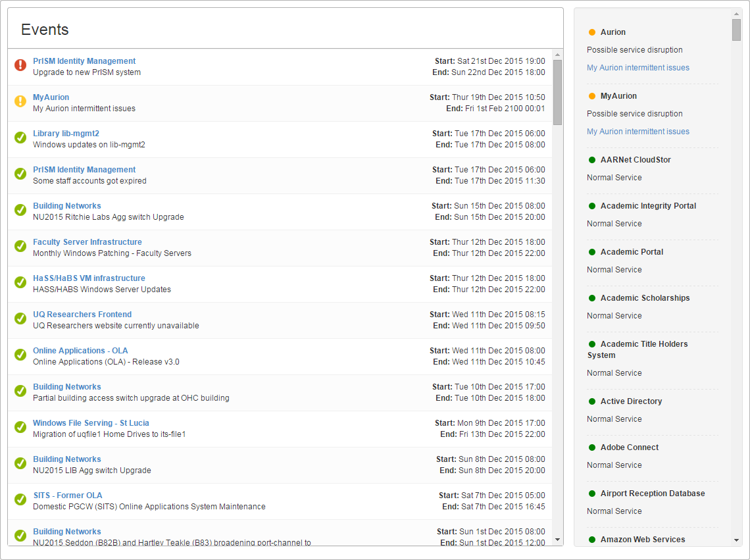The image size is (750, 560).
Task: Click green check icon for Windows File Serving
Action: click(x=20, y=427)
